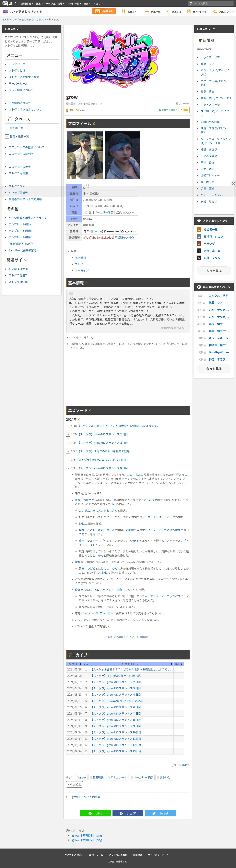236x868 pixels.
Task: Click the sort arrows on # column
Action: (x=87, y=664)
